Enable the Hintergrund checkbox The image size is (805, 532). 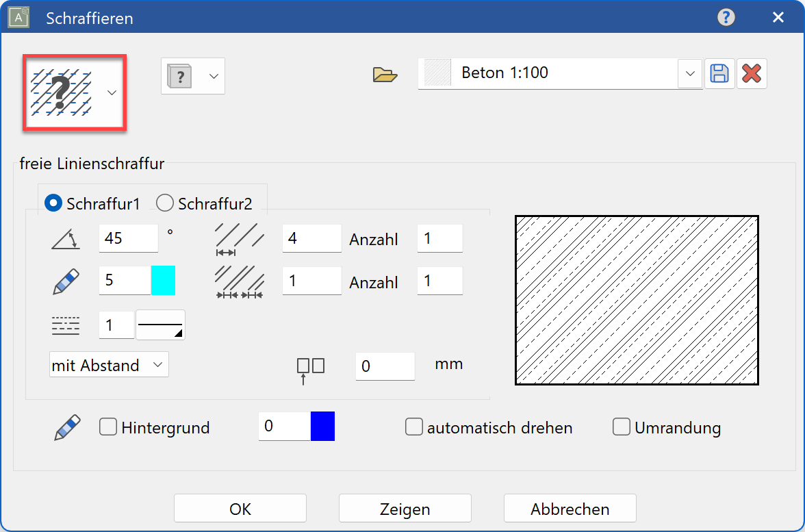coord(108,427)
